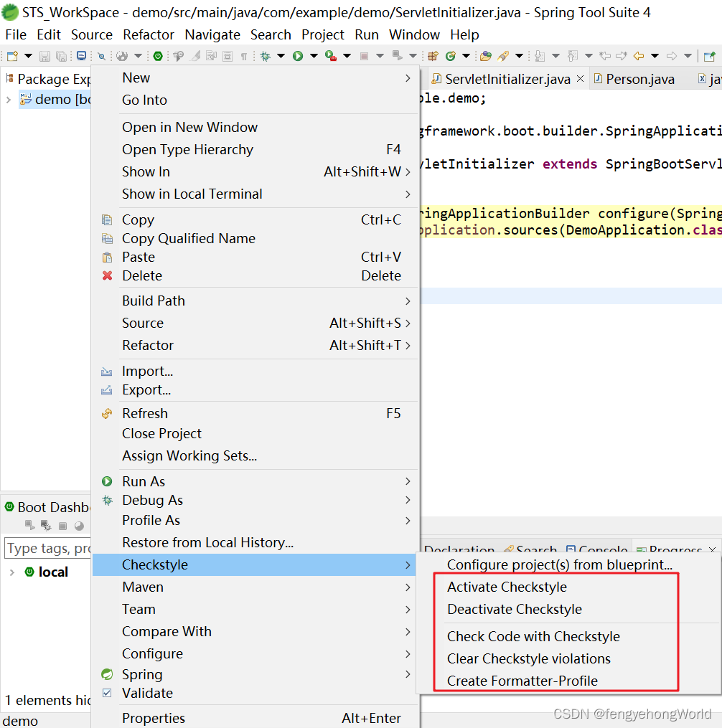Click the New wizard toolbar icon
This screenshot has height=728, width=722.
12,56
